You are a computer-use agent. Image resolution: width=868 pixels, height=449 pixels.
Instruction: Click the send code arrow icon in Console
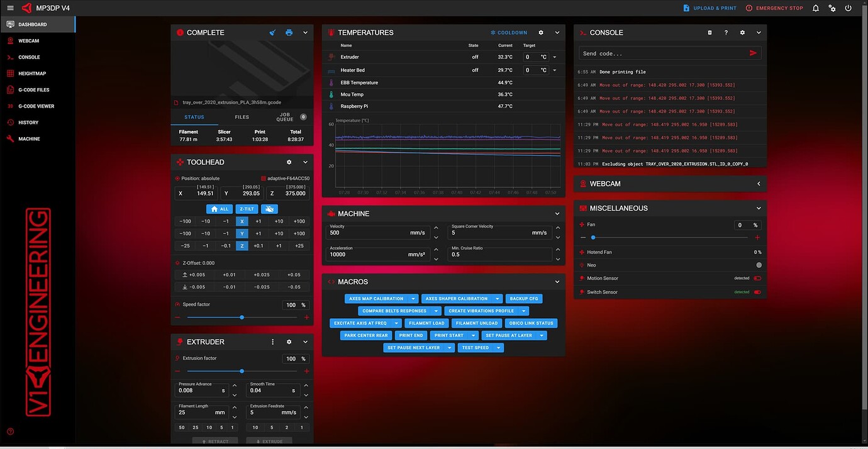coord(753,53)
